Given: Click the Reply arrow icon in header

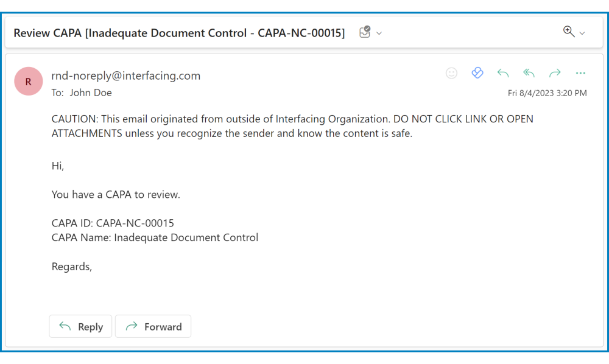Looking at the screenshot, I should (503, 73).
